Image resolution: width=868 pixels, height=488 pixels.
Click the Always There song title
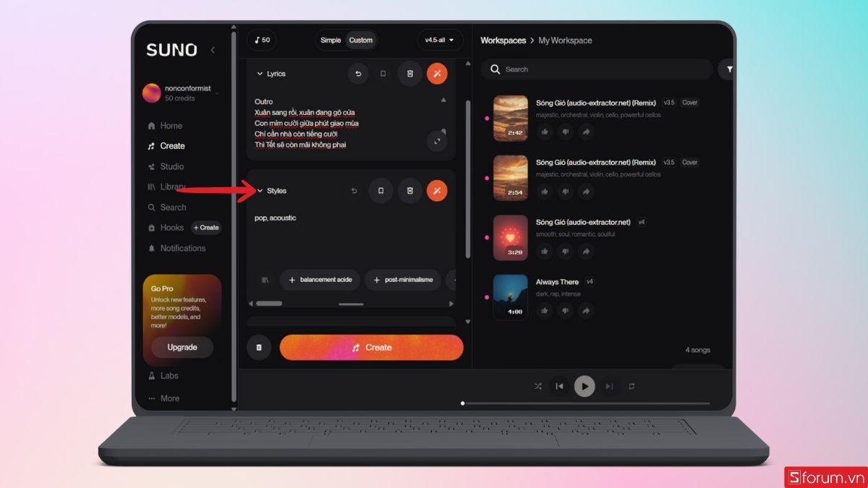(x=557, y=282)
